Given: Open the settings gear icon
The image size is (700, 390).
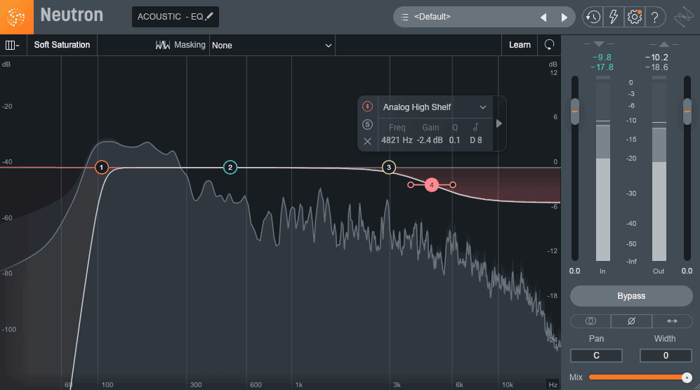Looking at the screenshot, I should 634,17.
